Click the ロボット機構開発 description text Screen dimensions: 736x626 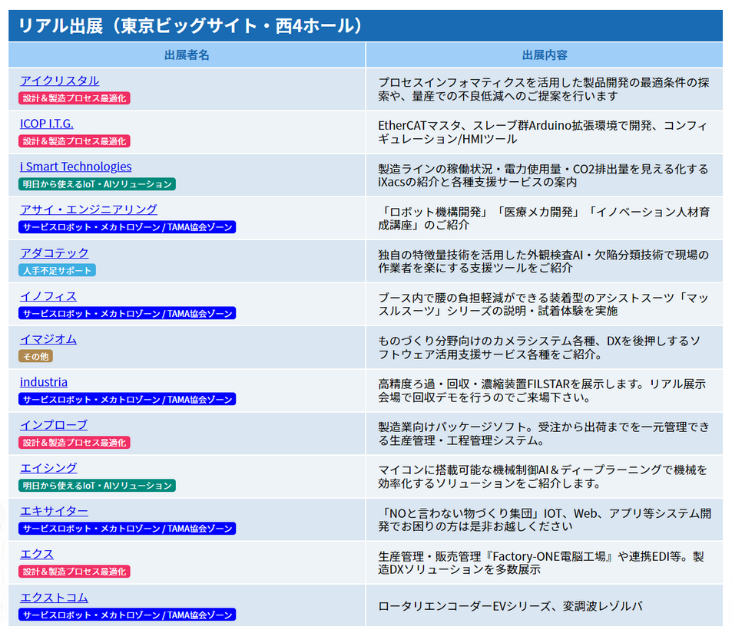[x=544, y=219]
